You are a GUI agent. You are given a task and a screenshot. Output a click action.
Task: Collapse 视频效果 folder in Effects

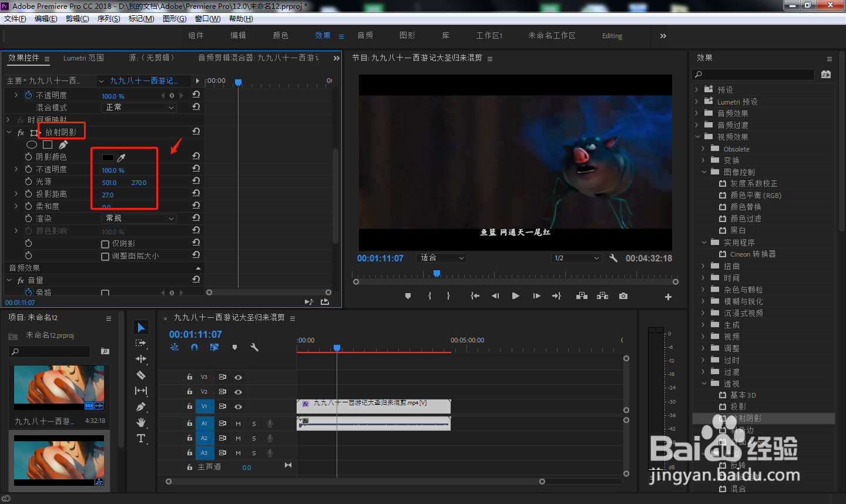click(x=697, y=137)
